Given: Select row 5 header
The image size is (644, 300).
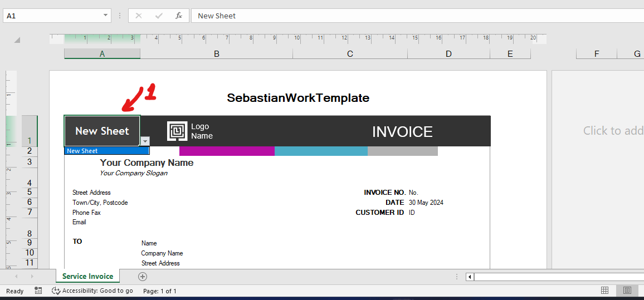Looking at the screenshot, I should click(x=30, y=193).
